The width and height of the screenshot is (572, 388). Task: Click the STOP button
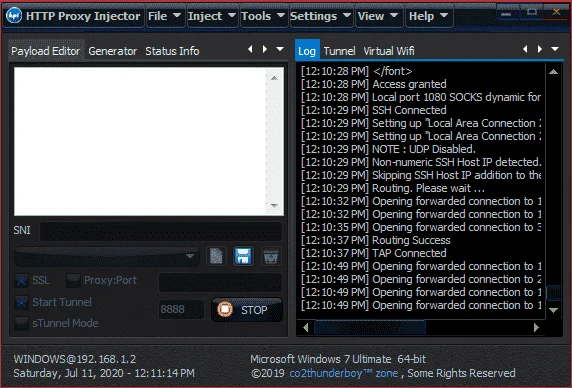[247, 310]
